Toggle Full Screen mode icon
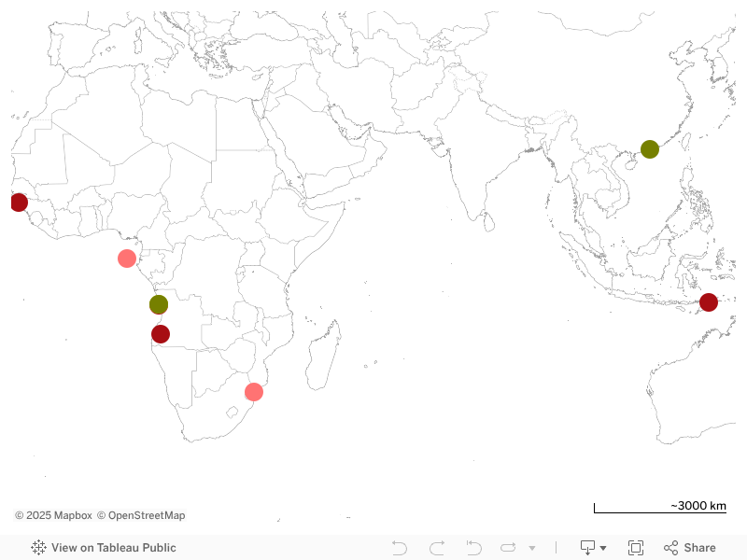 636,548
